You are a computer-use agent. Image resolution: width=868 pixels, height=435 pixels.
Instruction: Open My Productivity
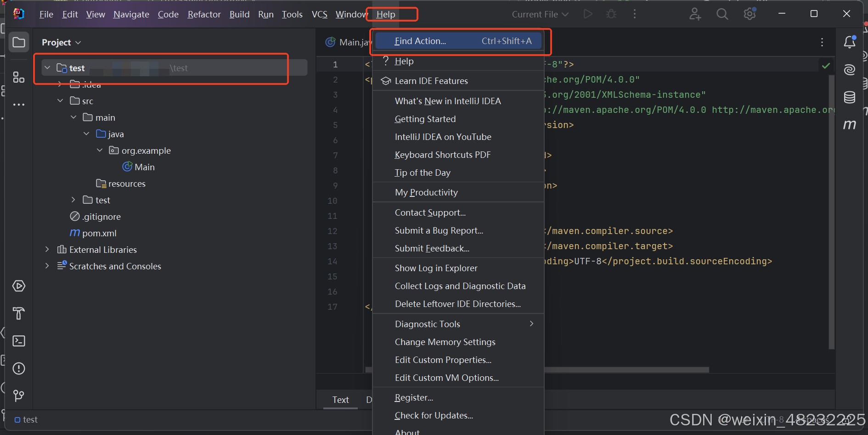(458, 192)
